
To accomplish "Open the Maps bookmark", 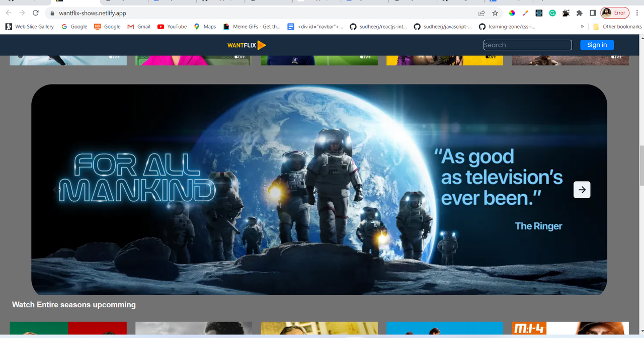I will [205, 27].
